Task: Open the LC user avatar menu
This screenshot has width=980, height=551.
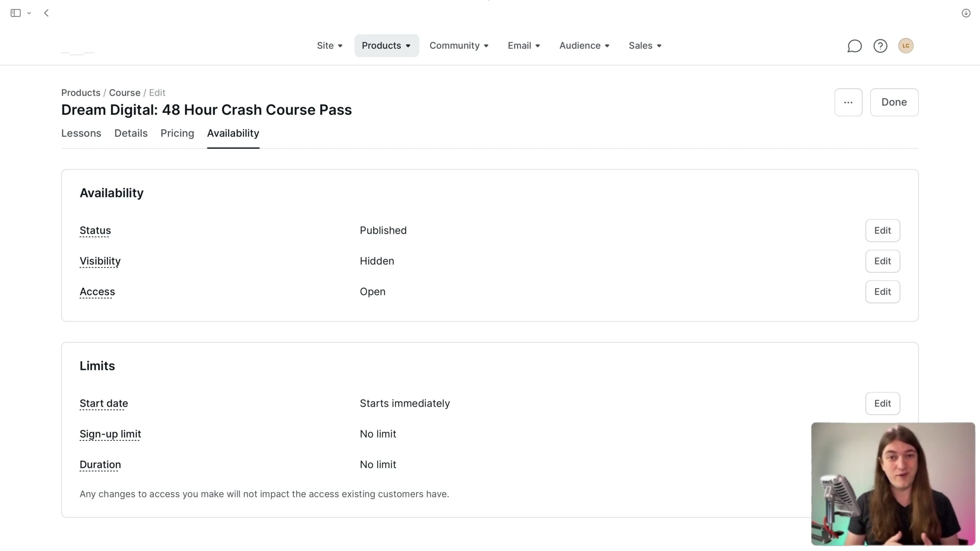Action: [x=906, y=46]
